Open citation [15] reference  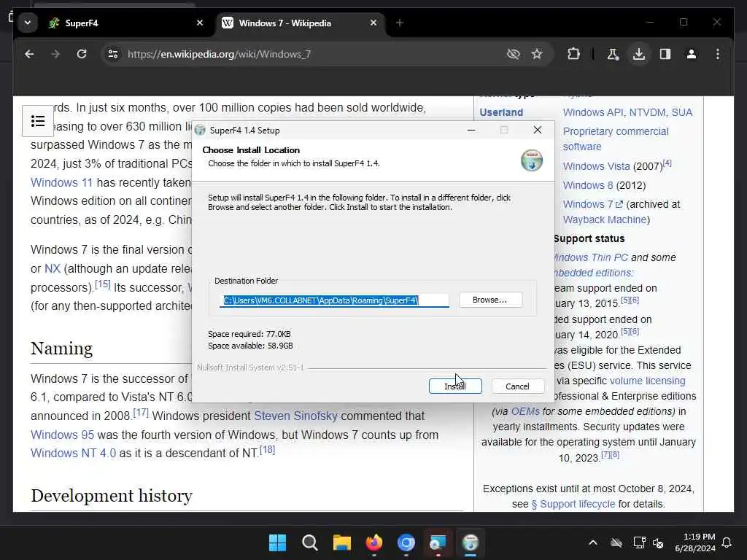[x=102, y=284]
